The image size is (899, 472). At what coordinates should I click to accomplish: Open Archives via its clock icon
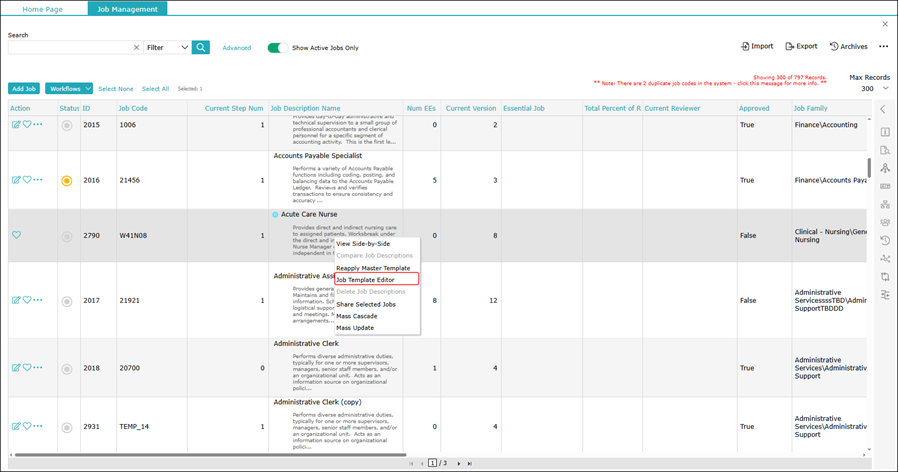834,46
